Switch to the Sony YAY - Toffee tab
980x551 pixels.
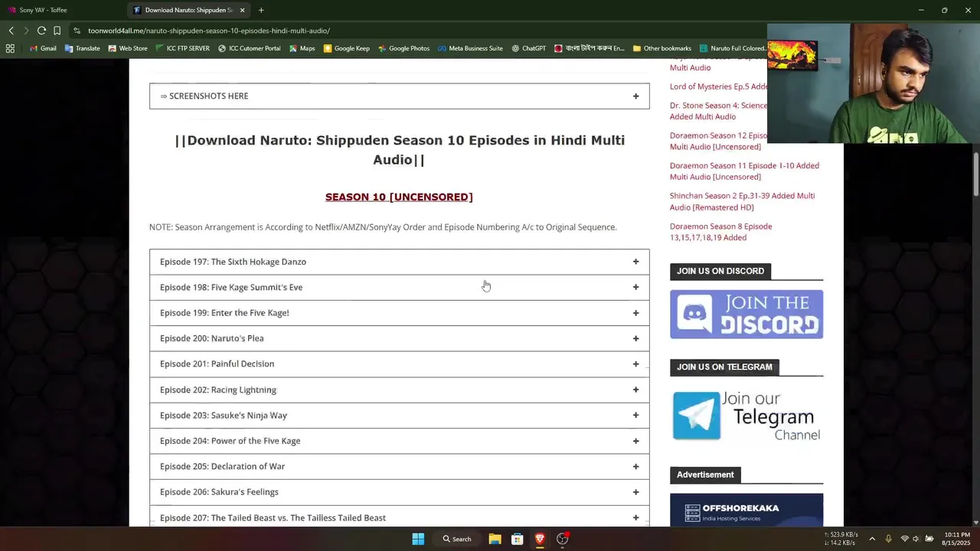pos(61,10)
